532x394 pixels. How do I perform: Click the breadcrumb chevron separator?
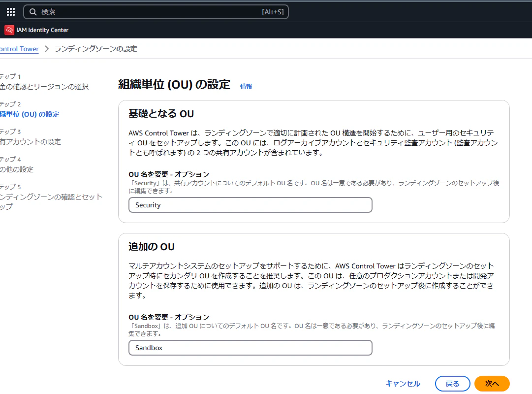click(47, 49)
